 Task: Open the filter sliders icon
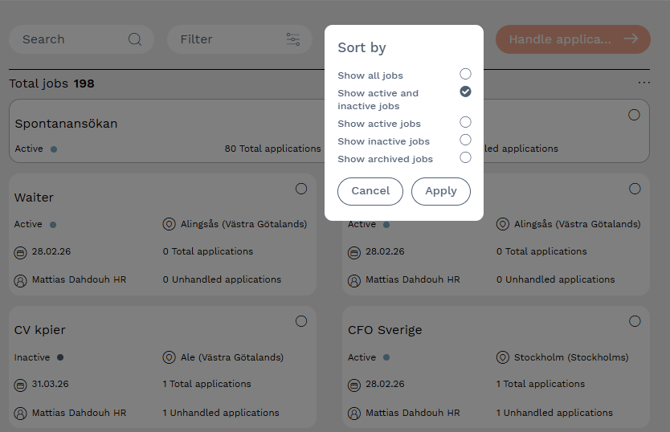(293, 39)
